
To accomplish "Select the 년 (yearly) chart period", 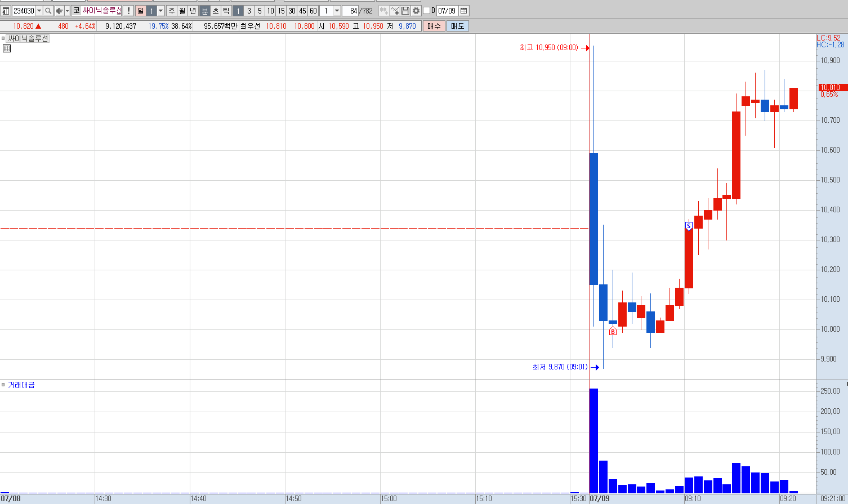I will [193, 11].
